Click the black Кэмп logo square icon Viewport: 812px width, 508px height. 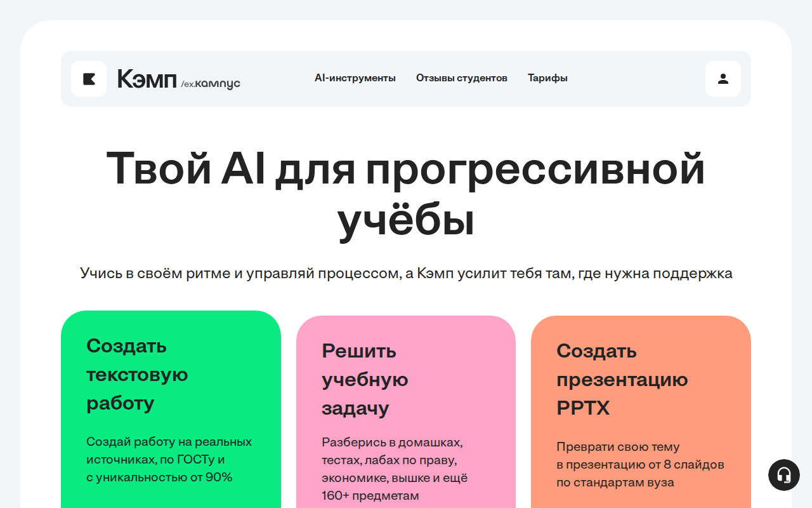89,79
